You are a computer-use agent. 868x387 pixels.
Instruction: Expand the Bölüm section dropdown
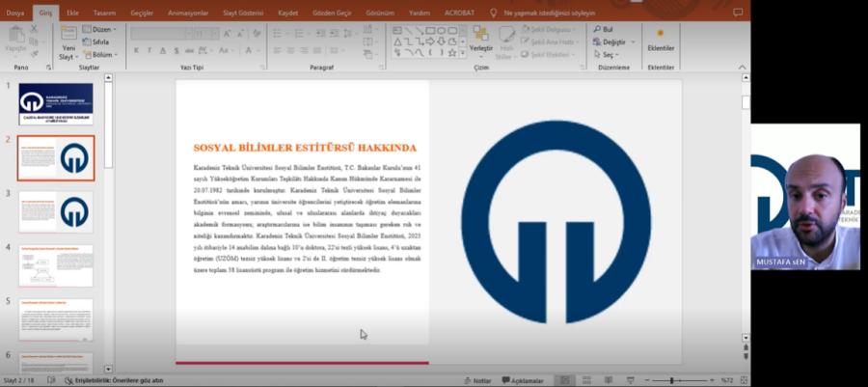pos(100,54)
